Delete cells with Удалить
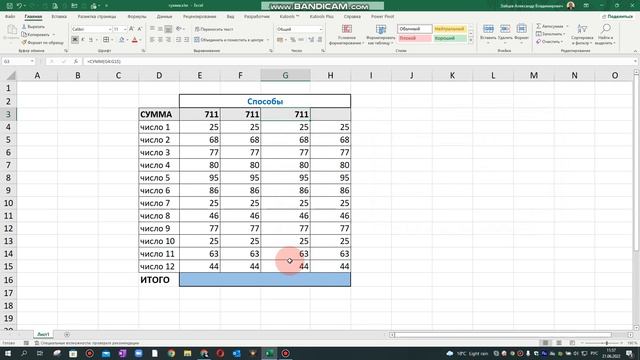This screenshot has height=360, width=640. (505, 33)
